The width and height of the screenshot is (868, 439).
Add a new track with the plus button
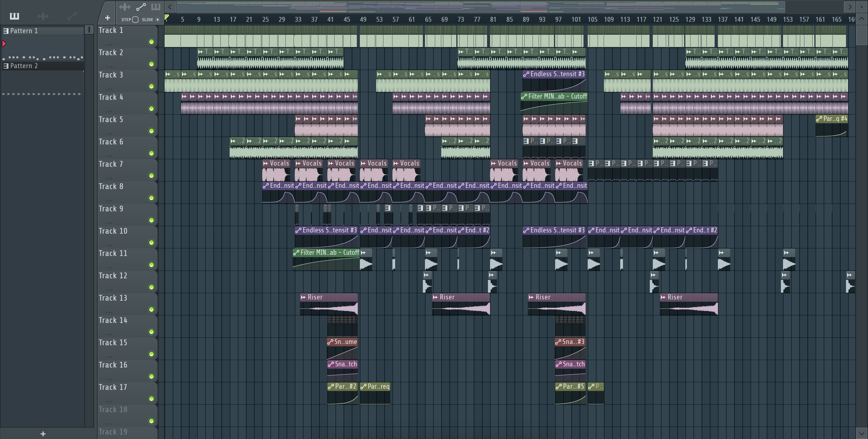[x=108, y=18]
